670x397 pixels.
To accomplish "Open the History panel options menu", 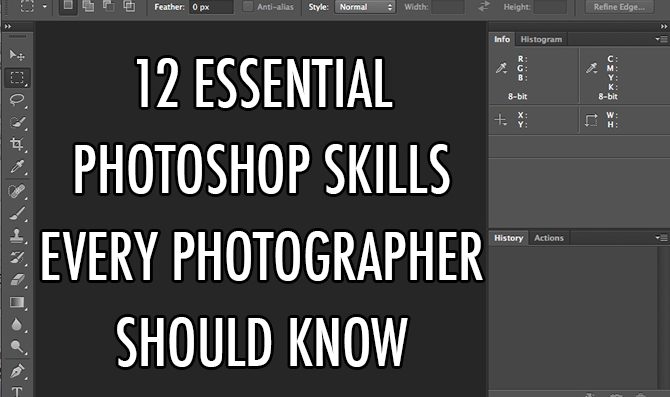I will point(661,238).
